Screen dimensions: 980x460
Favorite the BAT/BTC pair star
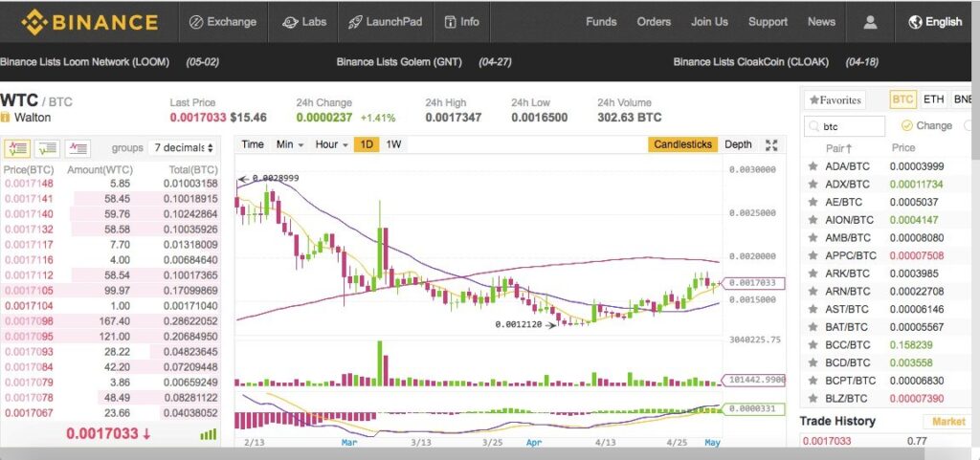(x=813, y=326)
